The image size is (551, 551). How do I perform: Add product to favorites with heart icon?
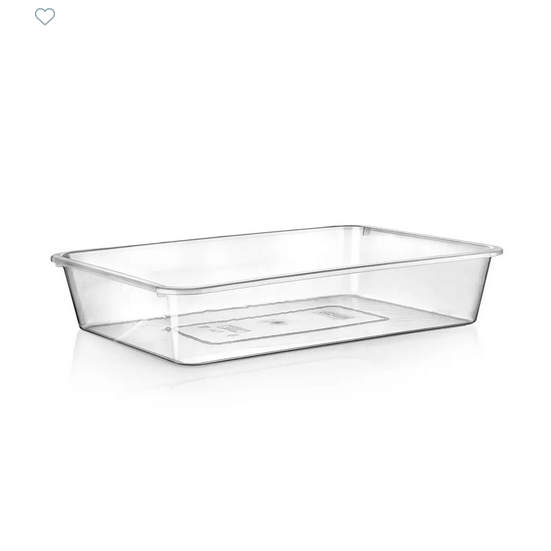(45, 17)
